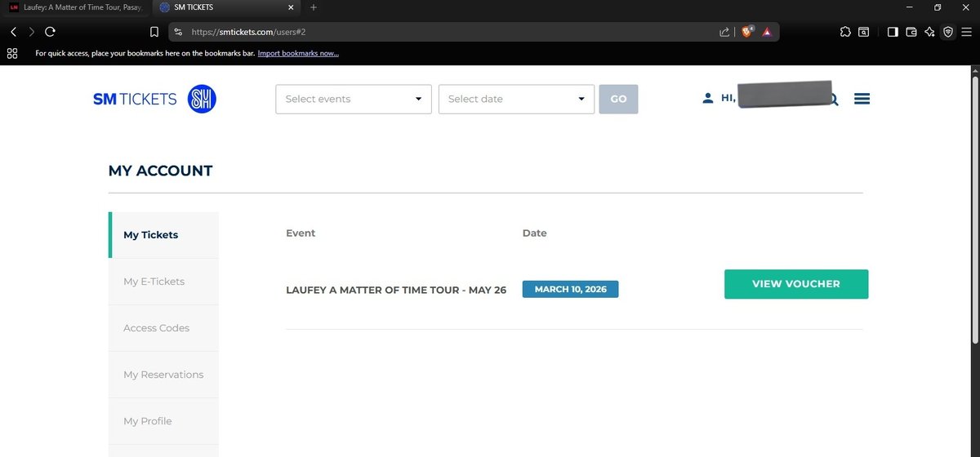The image size is (980, 457).
Task: Open a new browser tab
Action: pos(314,7)
